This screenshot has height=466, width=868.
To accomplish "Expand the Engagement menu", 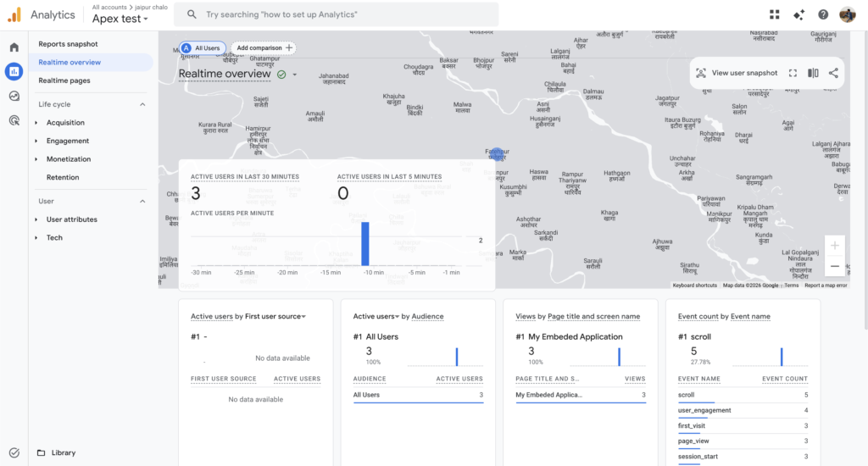I will pos(36,141).
